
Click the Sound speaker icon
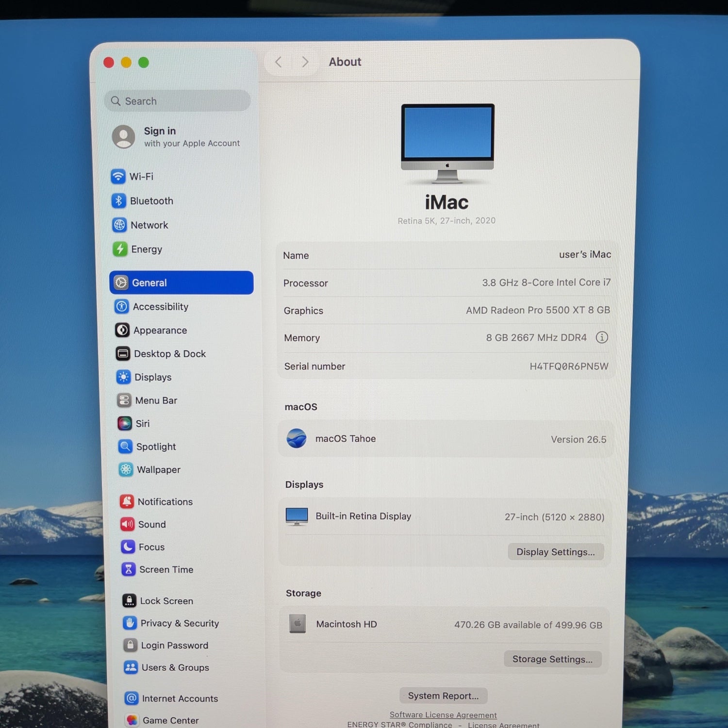point(128,524)
